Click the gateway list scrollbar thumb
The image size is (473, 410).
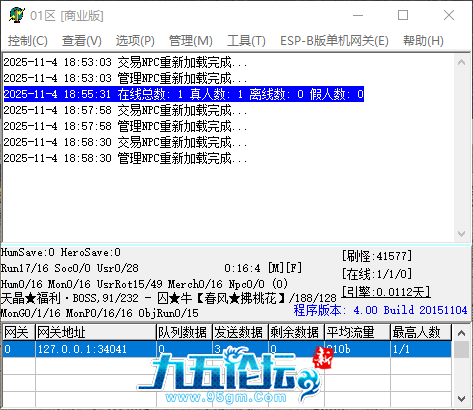coord(461,349)
